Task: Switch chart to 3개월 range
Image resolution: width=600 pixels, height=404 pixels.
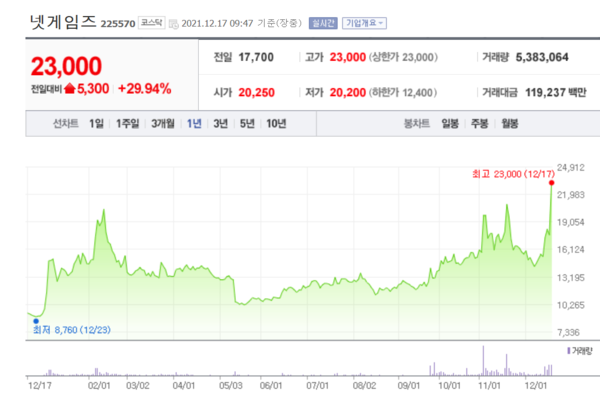Action: coord(163,124)
